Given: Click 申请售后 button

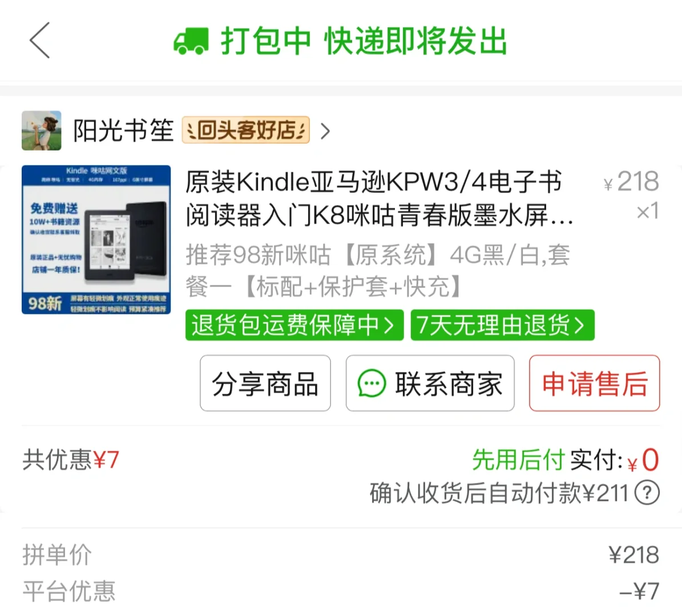Looking at the screenshot, I should (595, 383).
